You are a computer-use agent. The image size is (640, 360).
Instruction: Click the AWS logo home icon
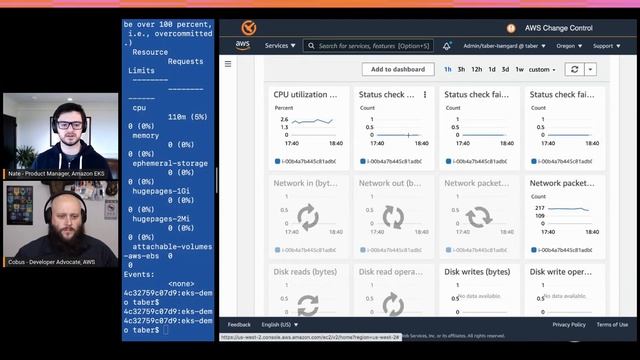242,45
